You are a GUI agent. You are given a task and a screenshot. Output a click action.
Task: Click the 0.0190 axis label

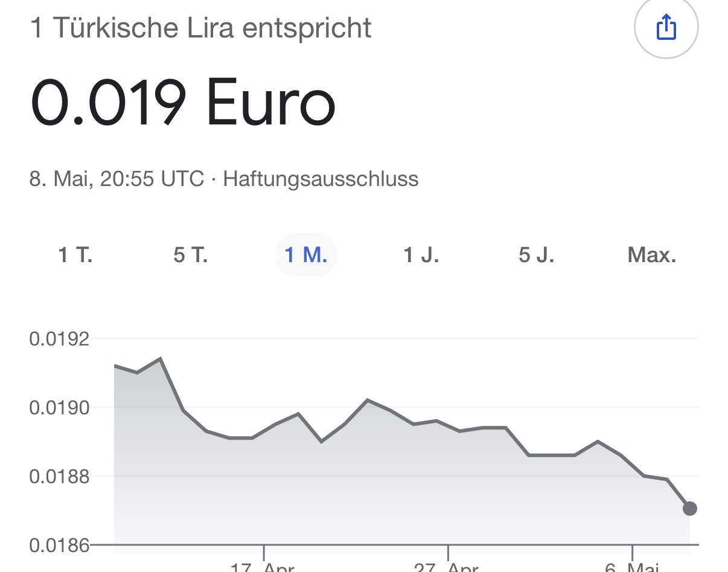tap(59, 408)
